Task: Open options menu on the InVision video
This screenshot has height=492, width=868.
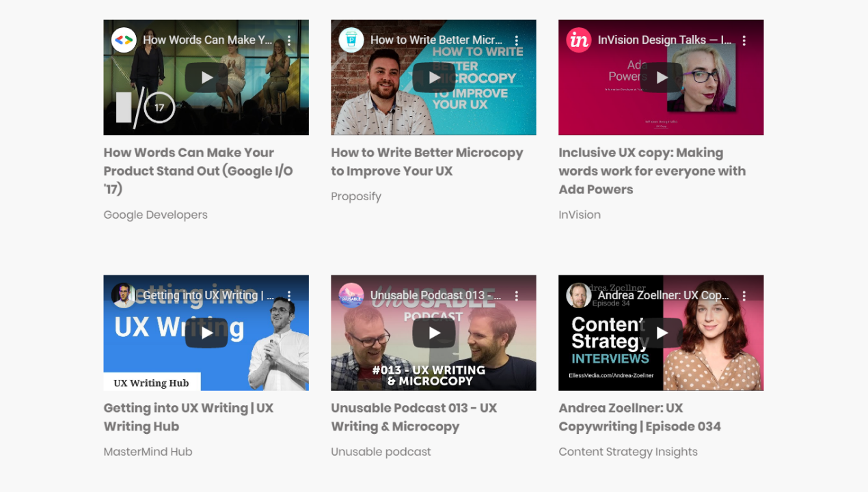Action: tap(744, 40)
